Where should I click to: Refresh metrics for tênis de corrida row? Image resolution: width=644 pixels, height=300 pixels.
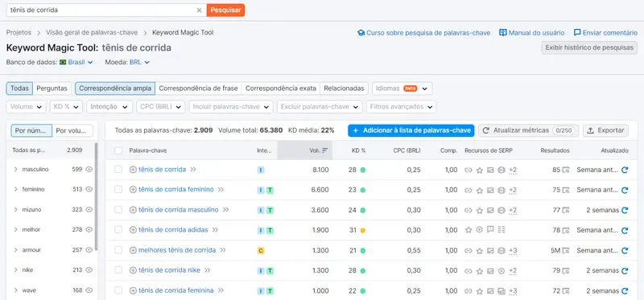point(625,170)
